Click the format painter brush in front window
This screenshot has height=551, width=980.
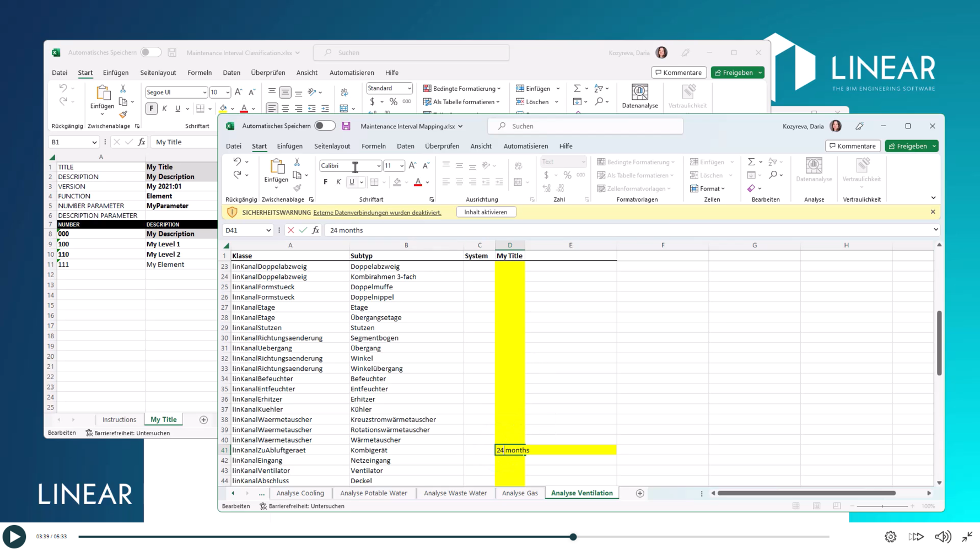point(297,188)
